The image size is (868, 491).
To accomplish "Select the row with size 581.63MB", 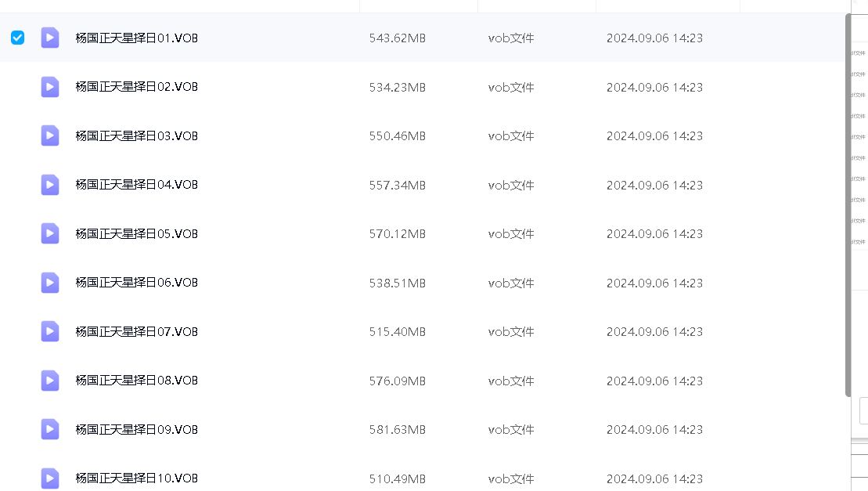I will 397,430.
